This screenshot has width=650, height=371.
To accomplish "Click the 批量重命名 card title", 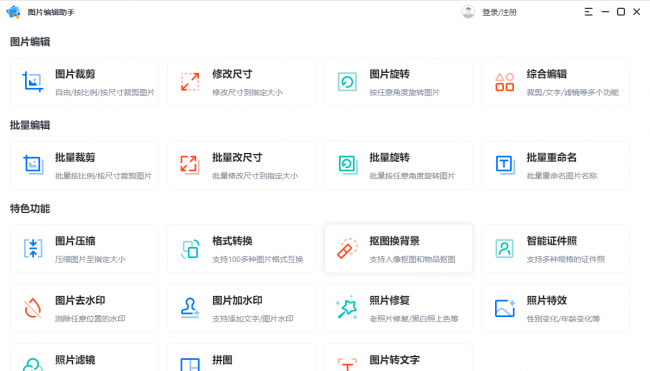I will [x=551, y=158].
